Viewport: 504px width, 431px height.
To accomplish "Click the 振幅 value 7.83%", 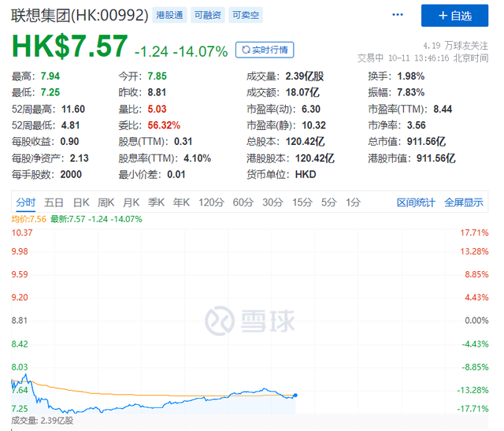I will pos(411,93).
